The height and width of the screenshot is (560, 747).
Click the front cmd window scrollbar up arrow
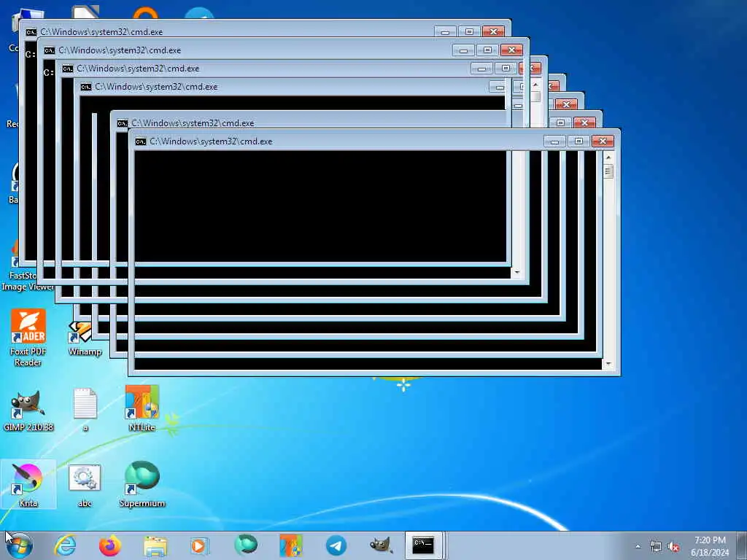[x=608, y=157]
